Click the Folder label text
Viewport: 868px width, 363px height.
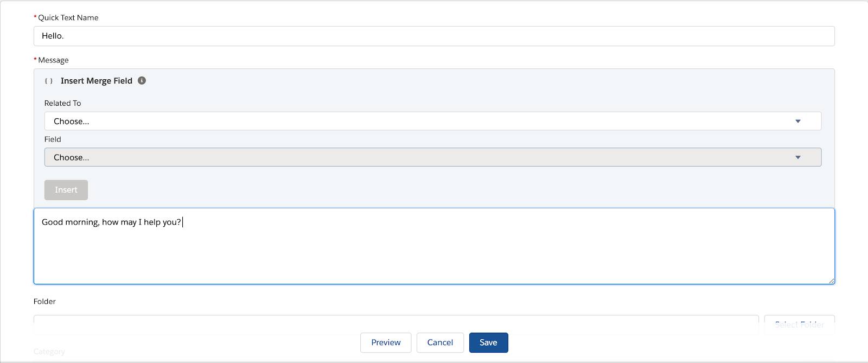pyautogui.click(x=44, y=301)
